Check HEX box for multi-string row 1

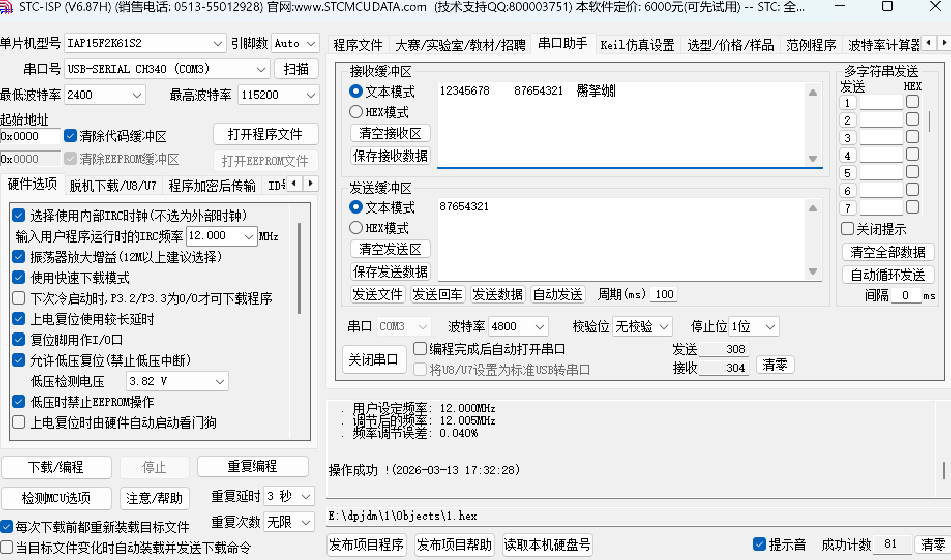point(913,102)
